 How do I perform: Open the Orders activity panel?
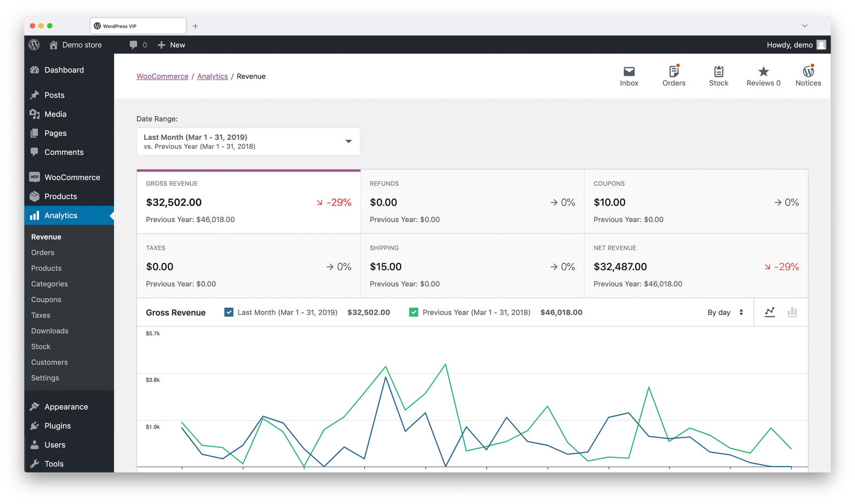674,76
